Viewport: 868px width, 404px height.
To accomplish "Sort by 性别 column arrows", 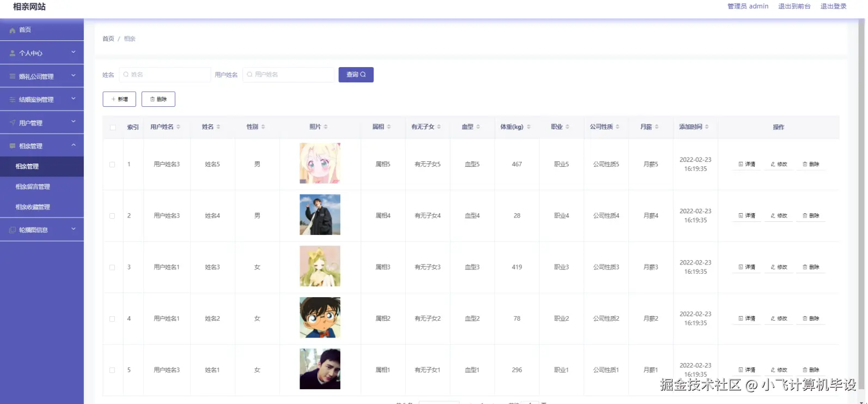I will click(263, 127).
